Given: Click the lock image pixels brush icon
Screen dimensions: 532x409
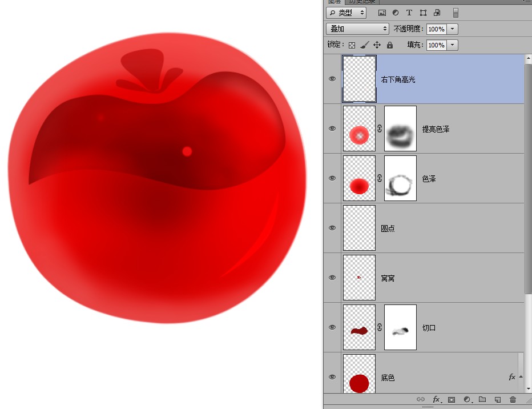Looking at the screenshot, I should coord(364,45).
